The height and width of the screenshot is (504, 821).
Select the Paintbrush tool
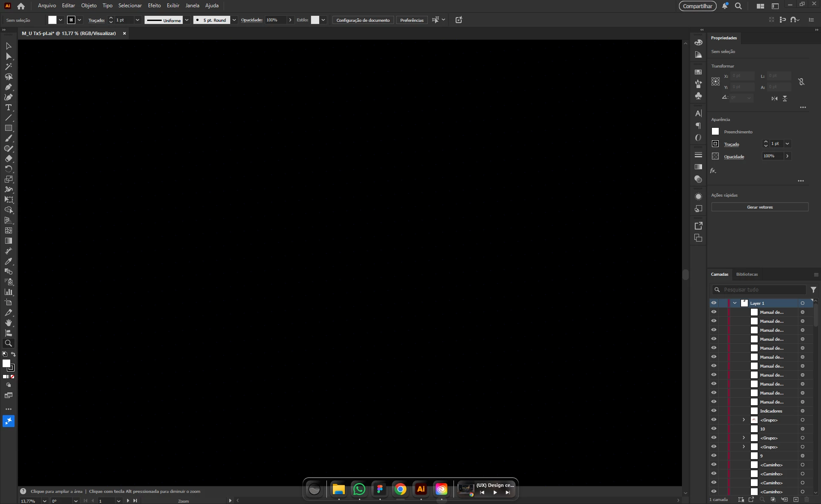[x=9, y=138]
